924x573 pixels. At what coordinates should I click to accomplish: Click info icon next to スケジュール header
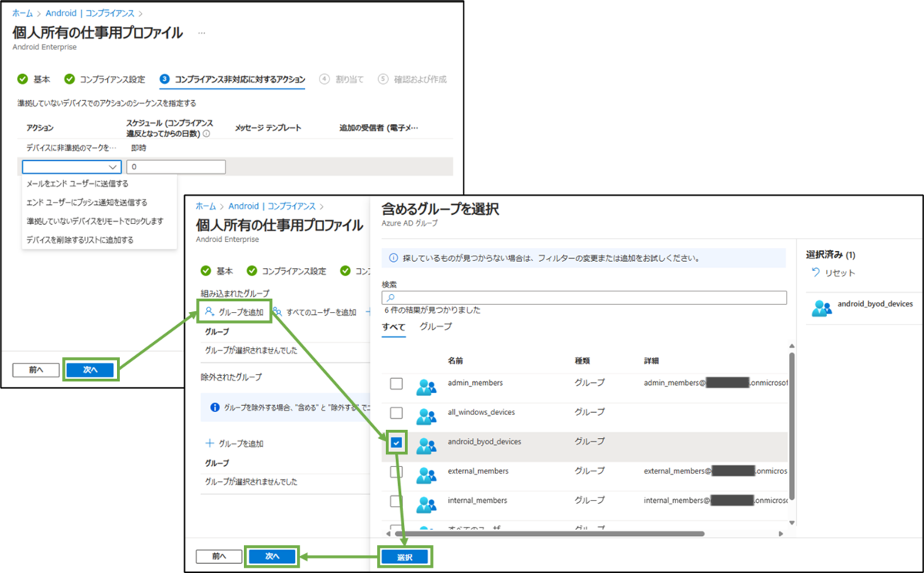tap(206, 133)
